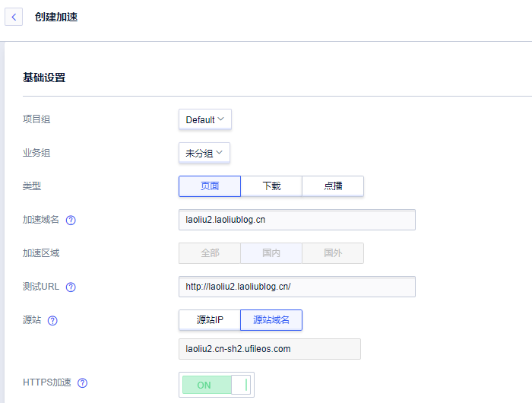Click the 测试URL label text
The width and height of the screenshot is (532, 403).
pos(41,287)
